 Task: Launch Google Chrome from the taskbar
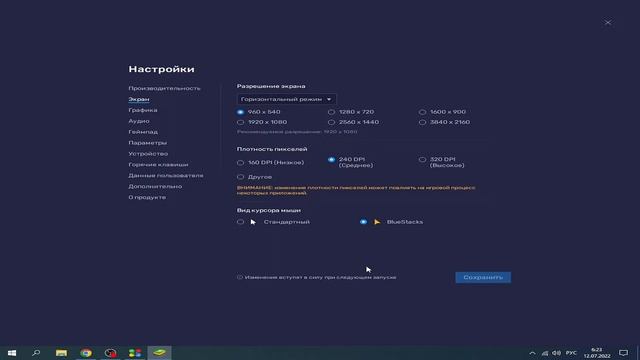coord(86,353)
